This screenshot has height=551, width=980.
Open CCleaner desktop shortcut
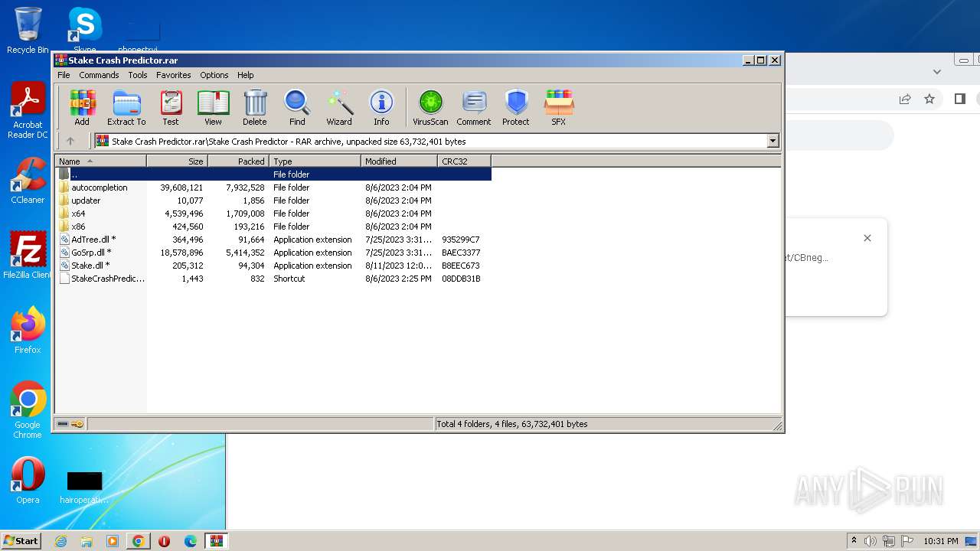28,181
